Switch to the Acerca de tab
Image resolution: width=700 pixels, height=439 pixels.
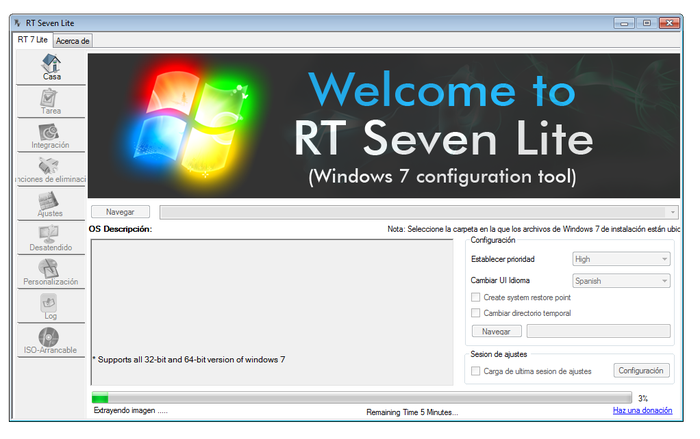72,41
